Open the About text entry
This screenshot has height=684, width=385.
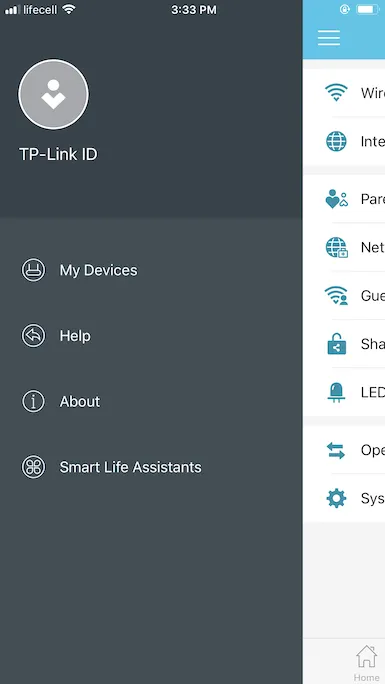click(80, 401)
